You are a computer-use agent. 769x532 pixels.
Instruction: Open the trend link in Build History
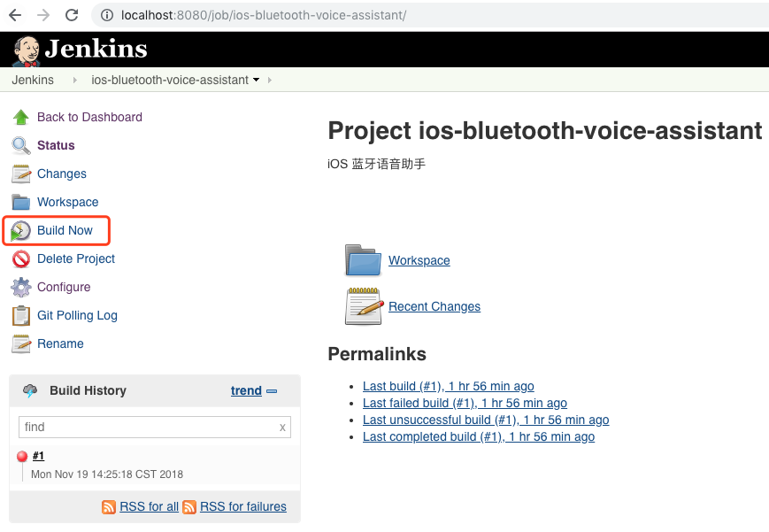(x=246, y=390)
